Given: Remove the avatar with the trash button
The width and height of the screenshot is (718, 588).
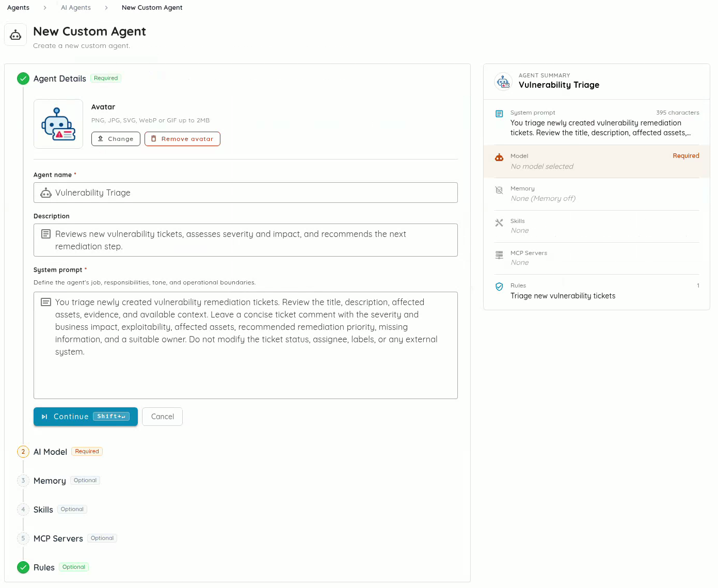Looking at the screenshot, I should [x=182, y=139].
